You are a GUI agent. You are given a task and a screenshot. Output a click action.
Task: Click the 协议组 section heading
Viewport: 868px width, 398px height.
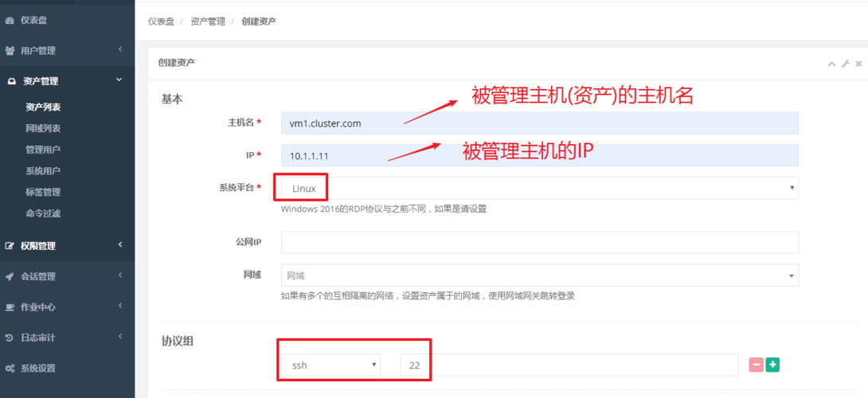[x=178, y=341]
